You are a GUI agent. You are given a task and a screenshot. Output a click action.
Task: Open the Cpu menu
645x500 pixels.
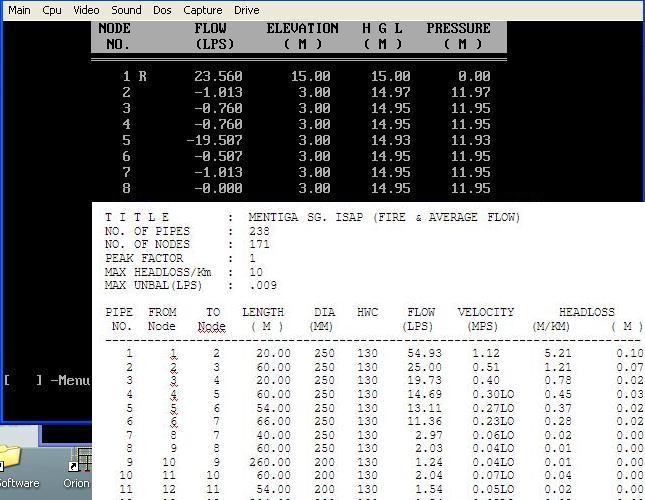pyautogui.click(x=52, y=10)
